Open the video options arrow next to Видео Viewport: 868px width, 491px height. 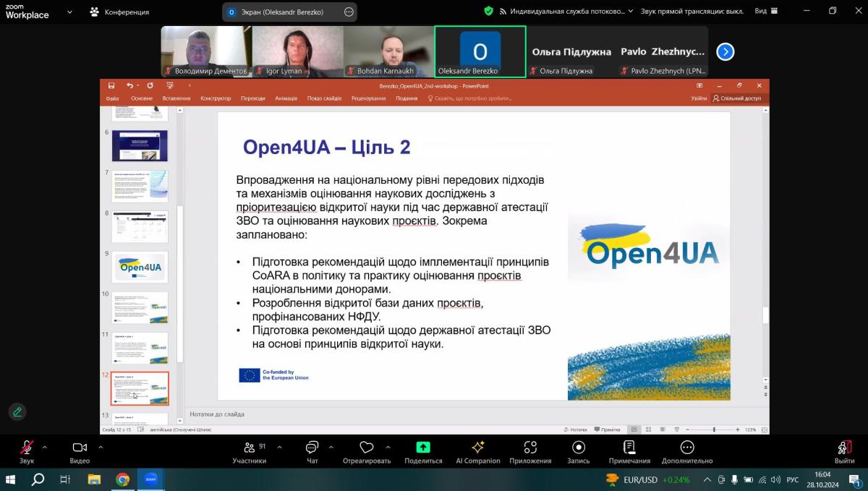point(101,447)
